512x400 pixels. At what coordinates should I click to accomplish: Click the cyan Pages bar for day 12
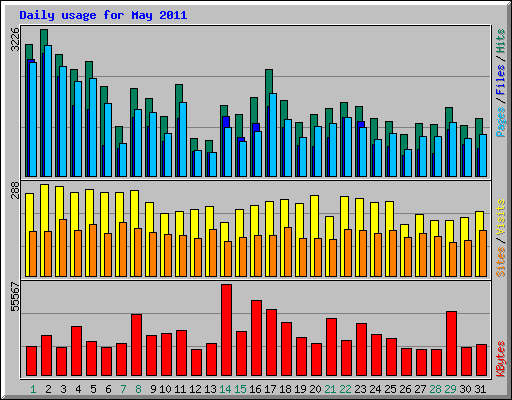click(x=198, y=163)
